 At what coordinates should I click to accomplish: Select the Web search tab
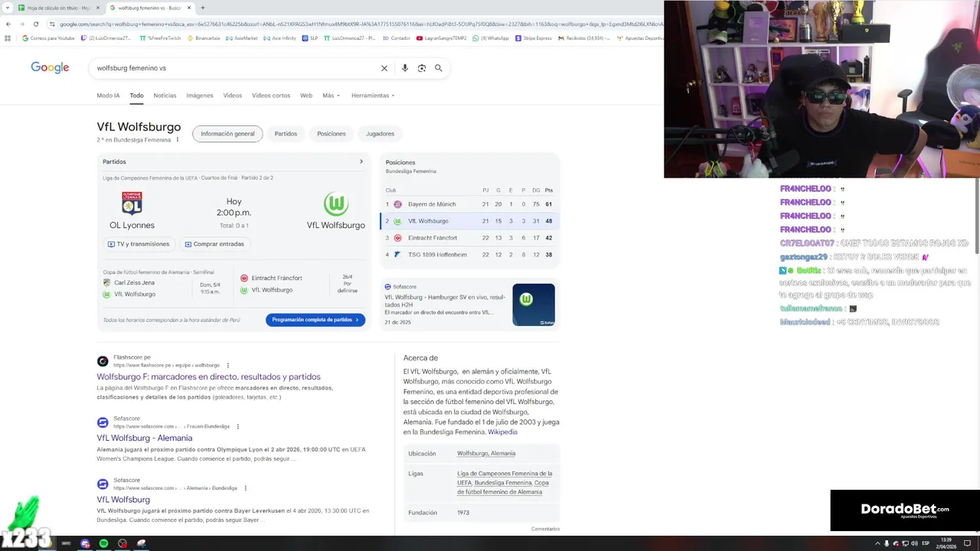(306, 96)
